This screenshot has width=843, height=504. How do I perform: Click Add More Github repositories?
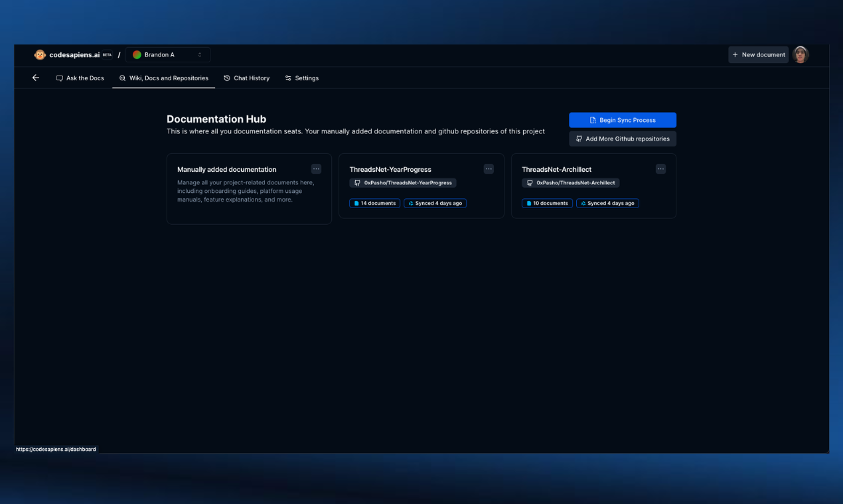(x=622, y=139)
